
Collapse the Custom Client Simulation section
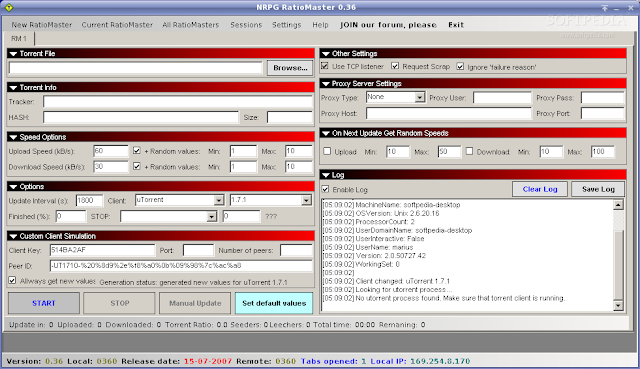13,237
